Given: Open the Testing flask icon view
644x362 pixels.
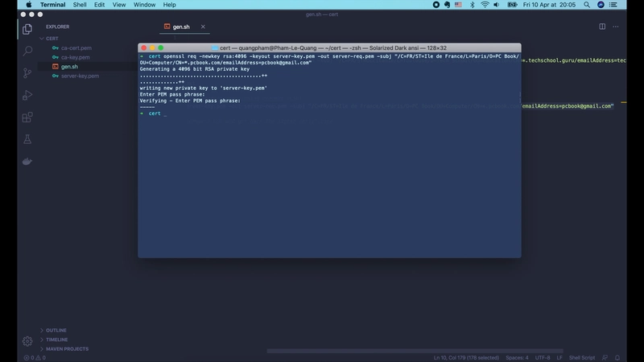Looking at the screenshot, I should (27, 138).
